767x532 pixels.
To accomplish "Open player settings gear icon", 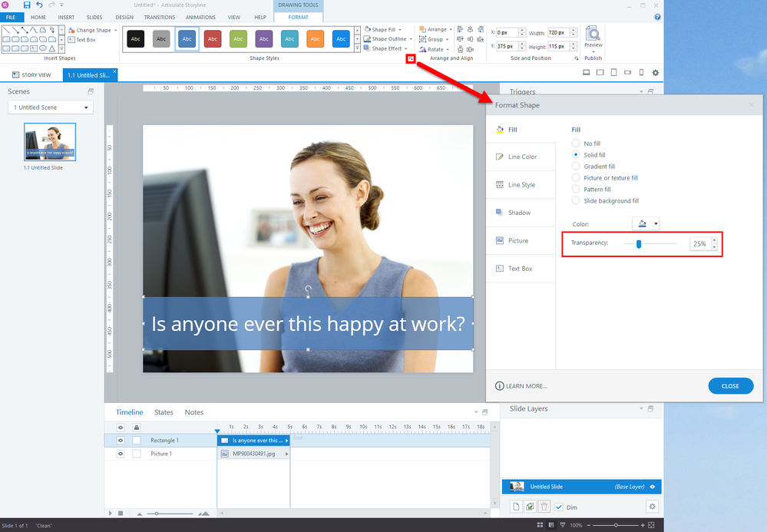I will tap(655, 73).
